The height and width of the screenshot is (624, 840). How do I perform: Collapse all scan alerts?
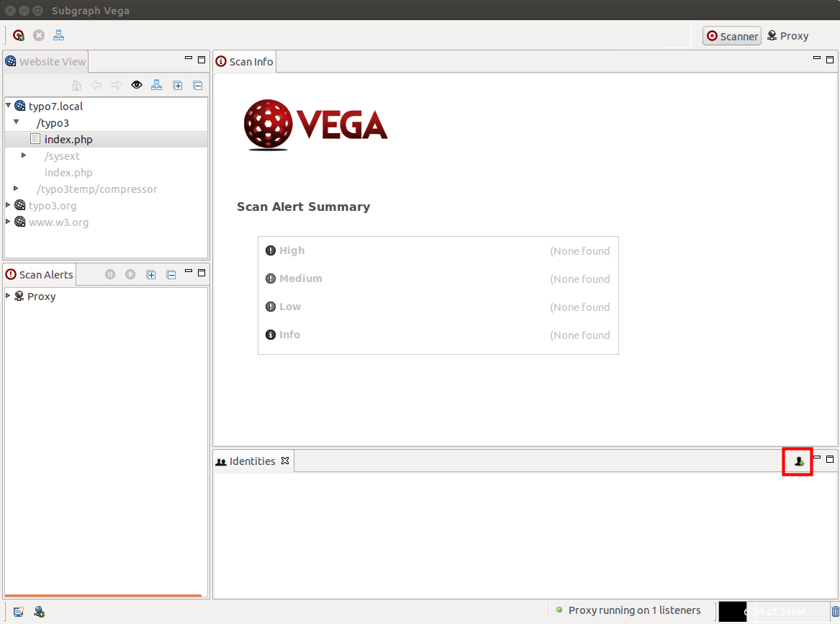171,275
